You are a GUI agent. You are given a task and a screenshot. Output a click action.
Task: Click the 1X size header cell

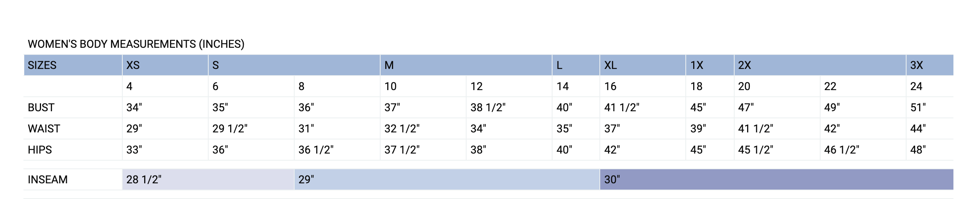pyautogui.click(x=710, y=65)
